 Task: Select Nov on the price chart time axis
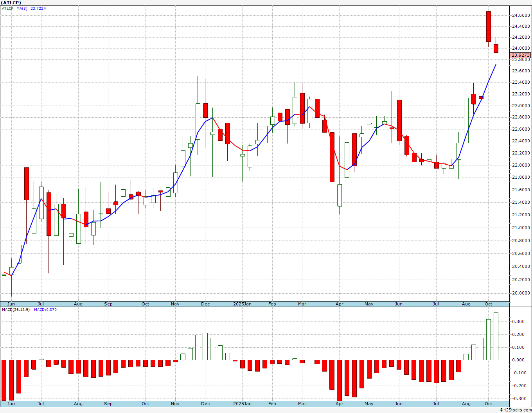click(x=175, y=304)
